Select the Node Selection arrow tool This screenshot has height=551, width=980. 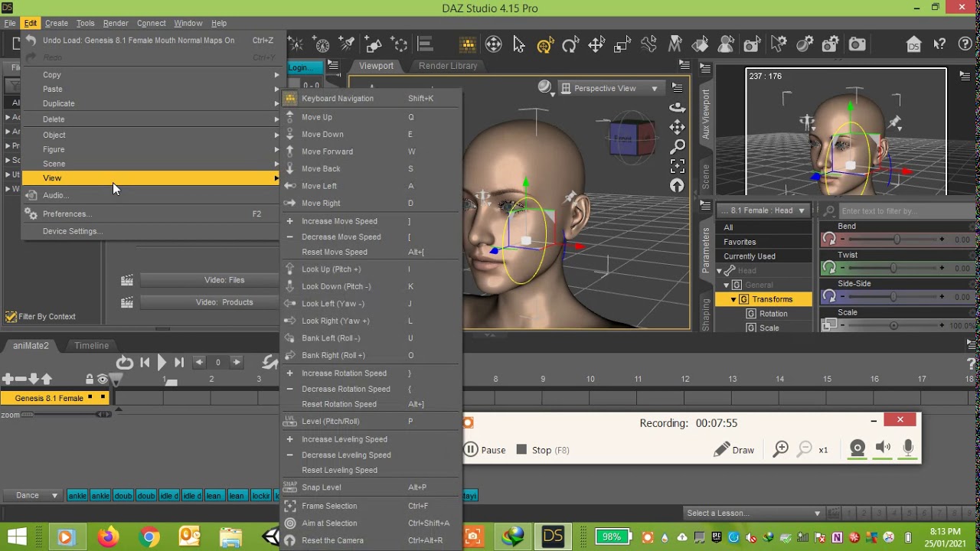pyautogui.click(x=519, y=45)
